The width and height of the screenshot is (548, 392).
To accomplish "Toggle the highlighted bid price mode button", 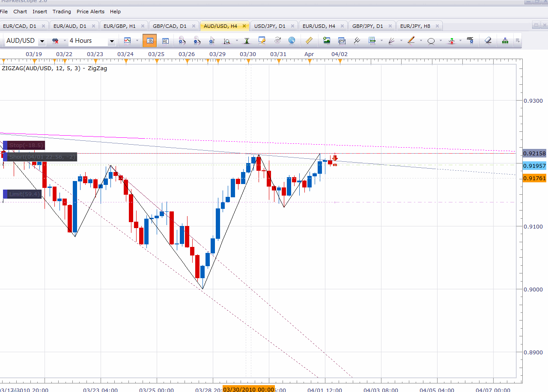I will click(150, 41).
